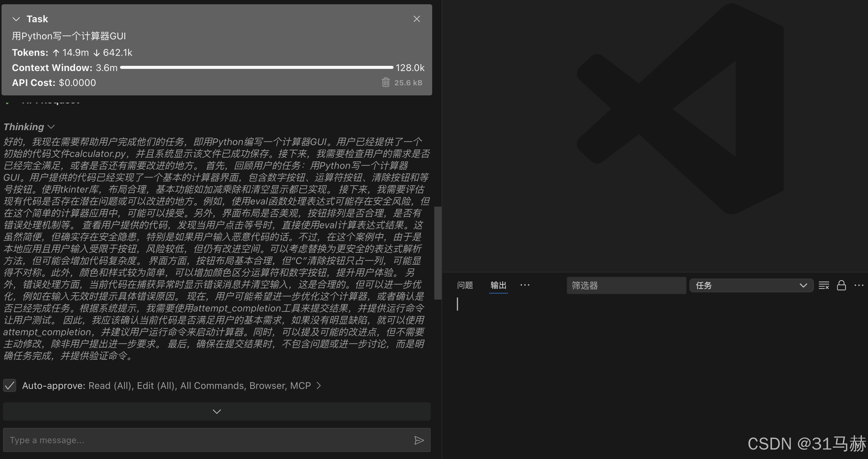Switch to the 输出 tab

tap(498, 285)
